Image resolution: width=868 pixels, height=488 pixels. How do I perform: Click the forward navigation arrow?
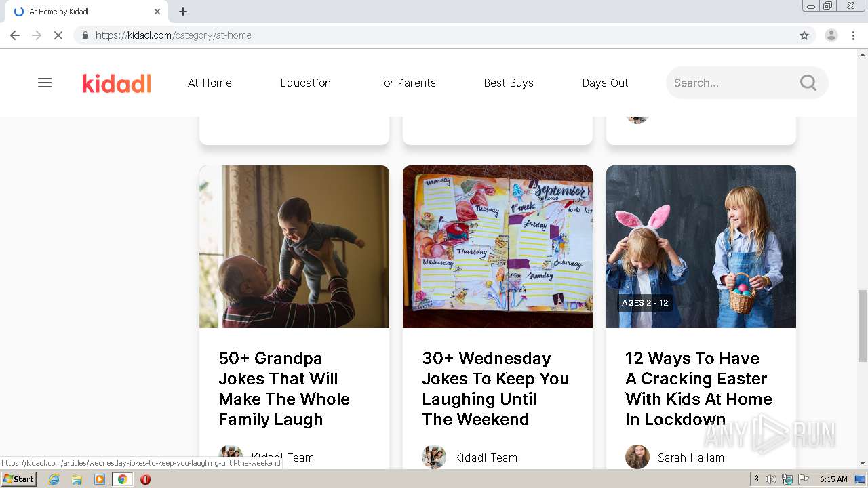coord(37,35)
